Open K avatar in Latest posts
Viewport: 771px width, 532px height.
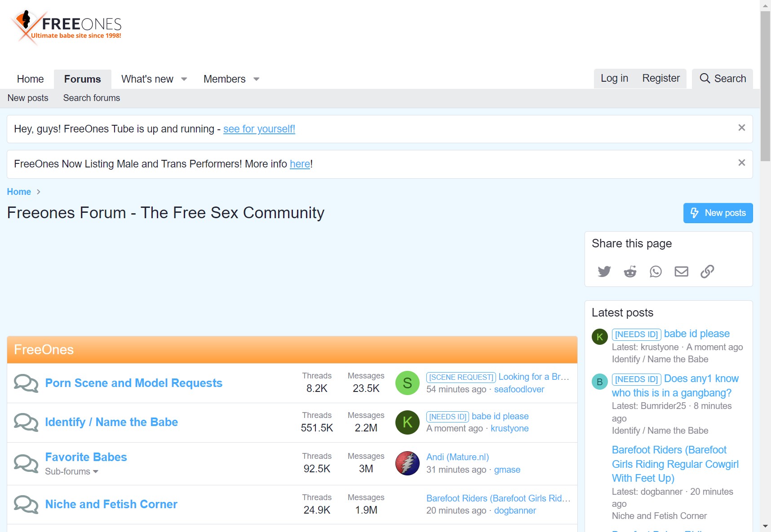(x=600, y=337)
